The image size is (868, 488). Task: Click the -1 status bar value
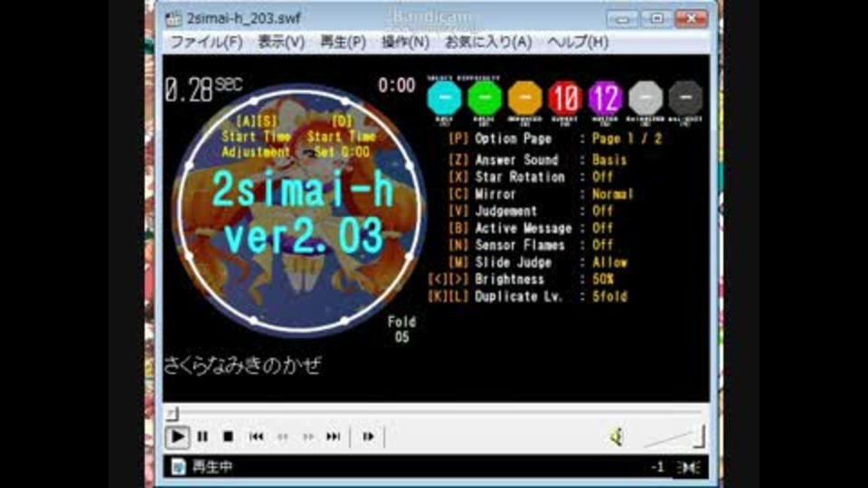(657, 467)
